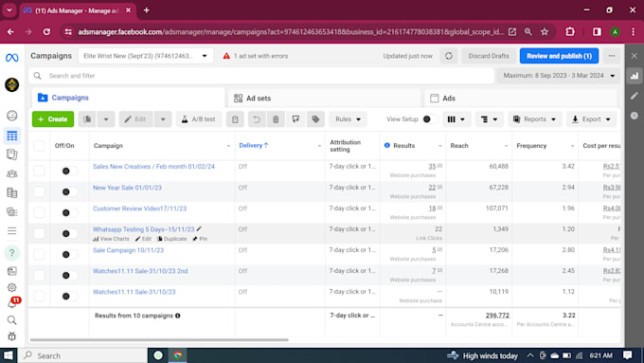Tick the select-all checkbox in the table header
This screenshot has height=363, width=644.
[x=39, y=146]
